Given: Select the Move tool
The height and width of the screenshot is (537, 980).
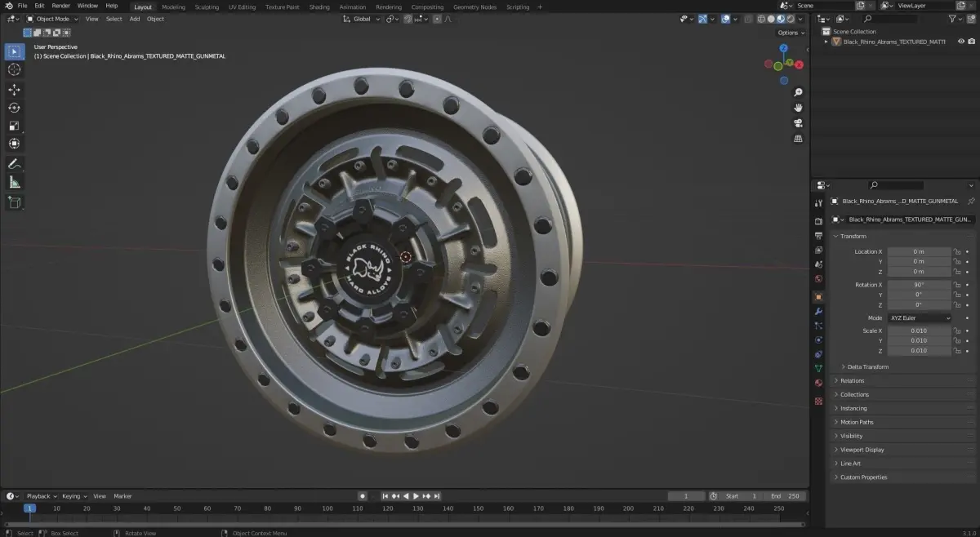Looking at the screenshot, I should click(x=15, y=89).
